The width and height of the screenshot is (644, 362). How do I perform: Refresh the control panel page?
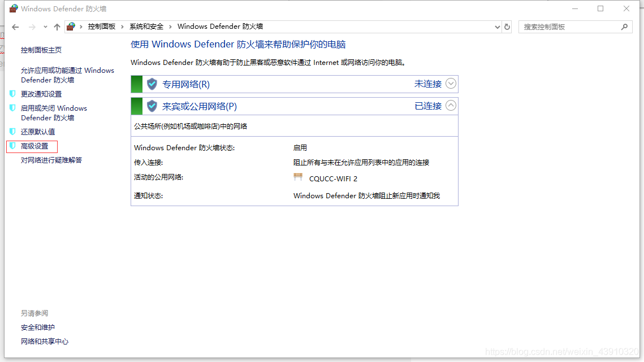[507, 27]
